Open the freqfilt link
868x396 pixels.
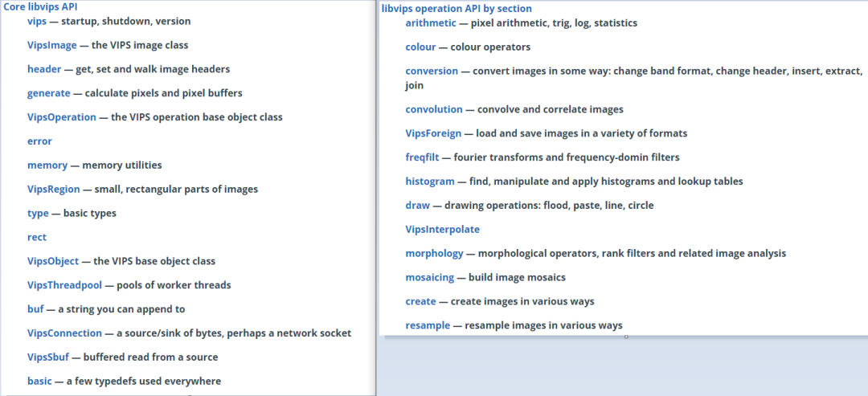pos(422,157)
